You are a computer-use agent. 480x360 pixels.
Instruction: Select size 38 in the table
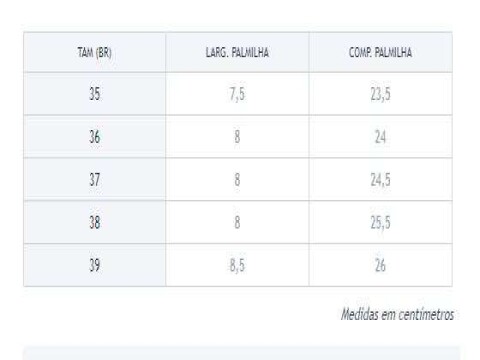point(95,222)
